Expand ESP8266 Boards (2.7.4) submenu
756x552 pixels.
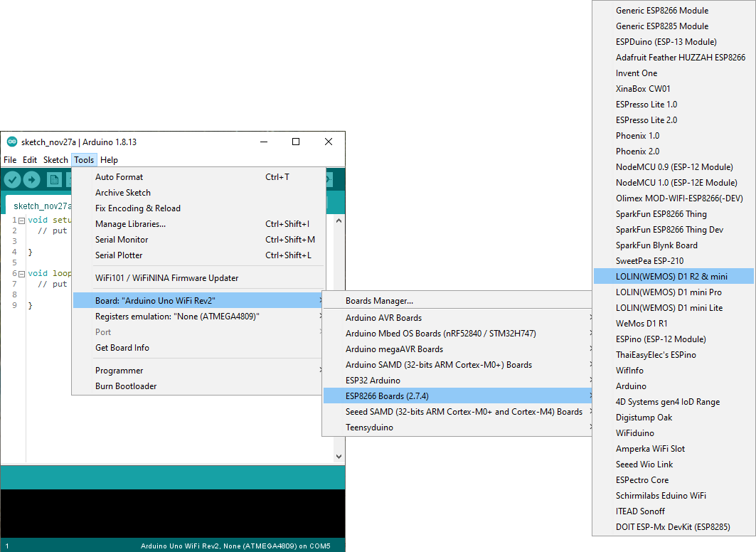[x=457, y=396]
